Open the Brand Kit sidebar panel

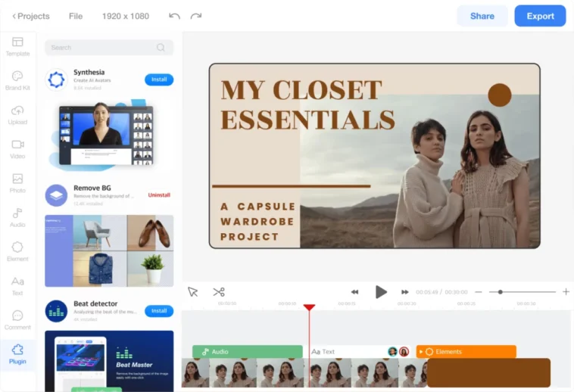[17, 80]
